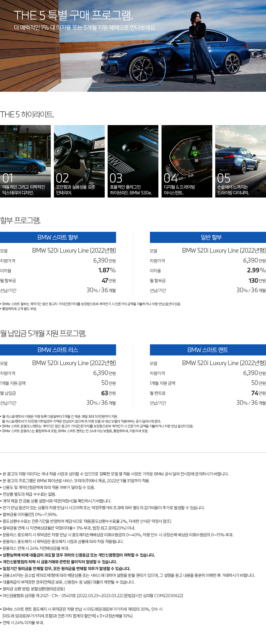Screen dimensions: 266x644
Task: Click the 1.87% interest rate value
Action: click(107, 270)
